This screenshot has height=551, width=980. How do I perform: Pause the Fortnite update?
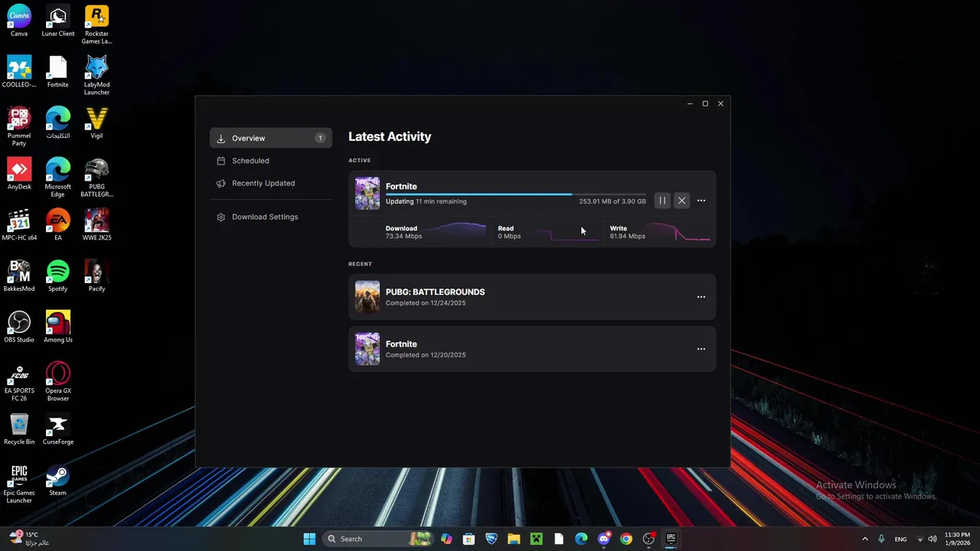point(662,201)
